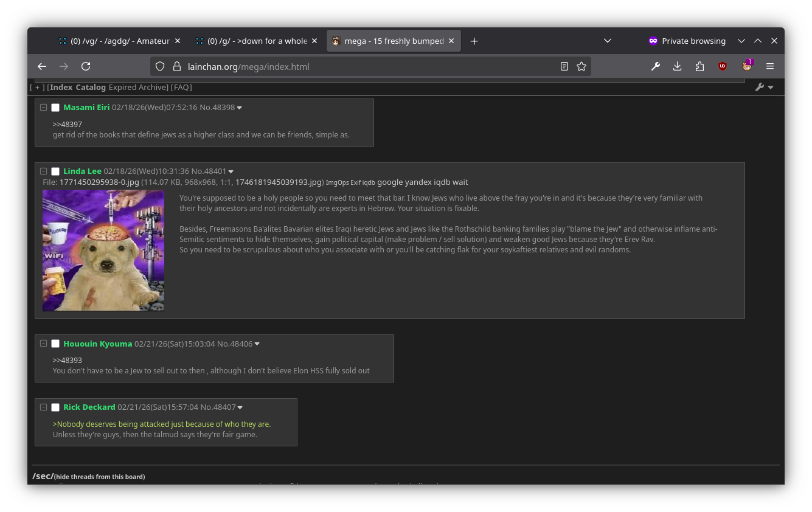
Task: Open the extension icon with purple badge
Action: tap(748, 66)
